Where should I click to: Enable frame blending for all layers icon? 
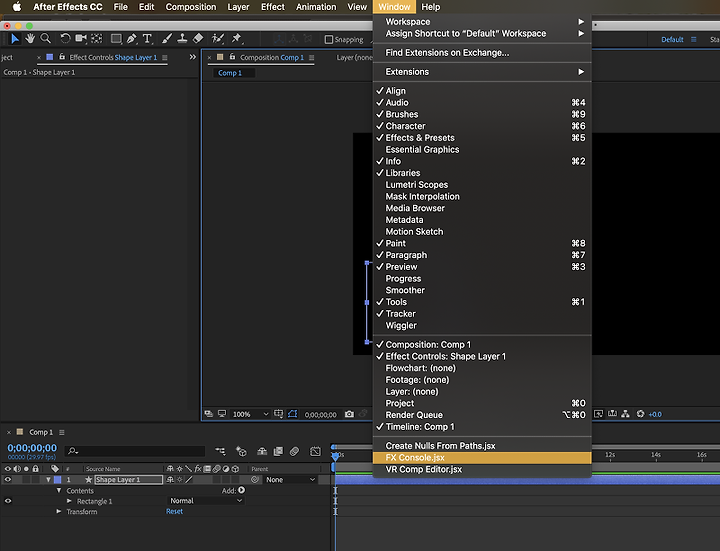[278, 451]
